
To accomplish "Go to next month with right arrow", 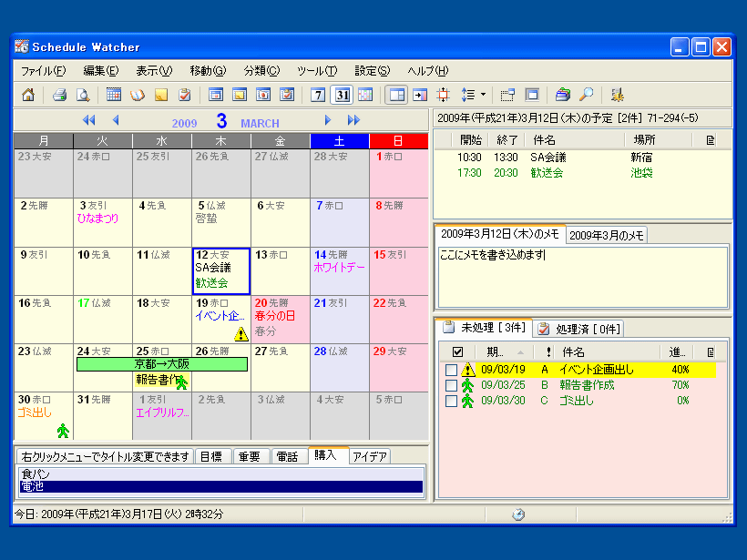I will pos(327,120).
